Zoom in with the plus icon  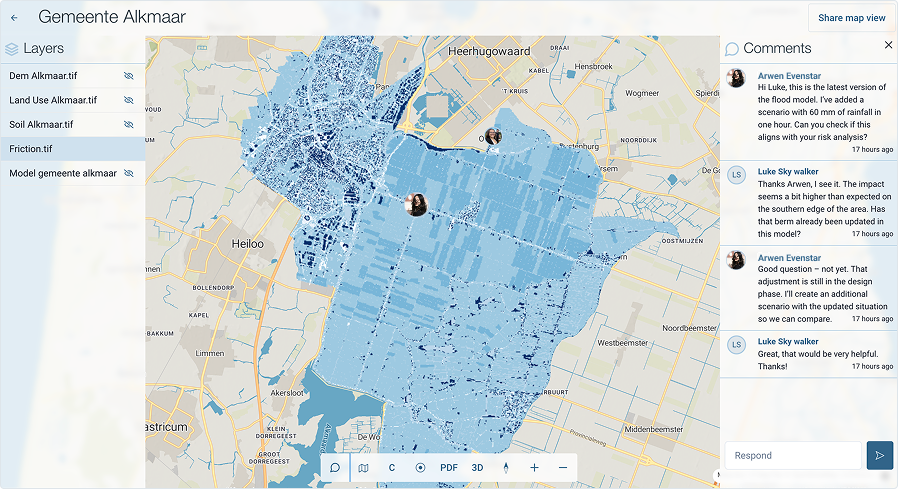pos(534,467)
